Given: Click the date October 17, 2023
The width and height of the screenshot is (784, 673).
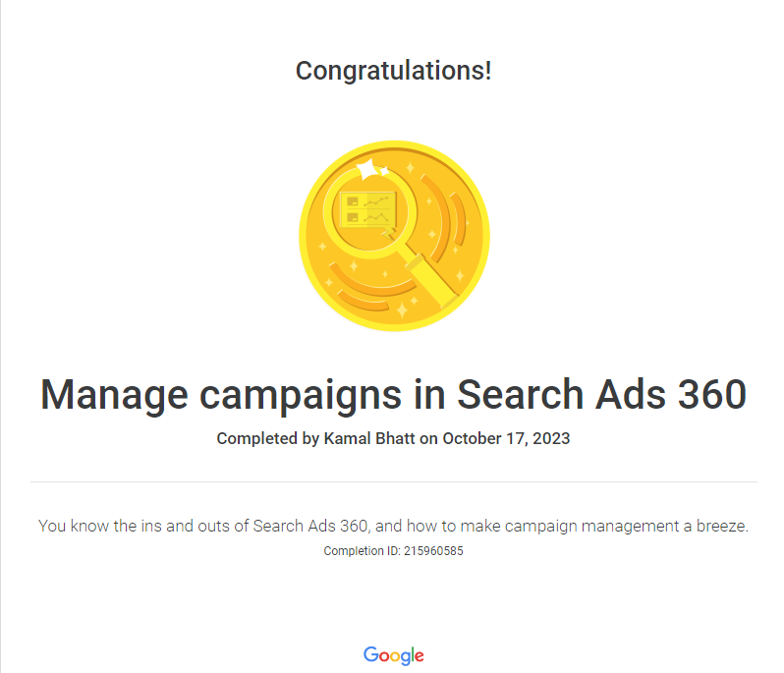Looking at the screenshot, I should 506,438.
